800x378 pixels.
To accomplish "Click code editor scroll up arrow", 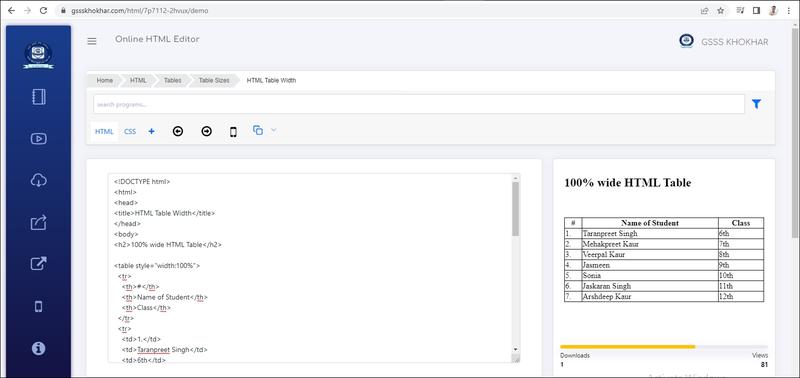I will [x=515, y=178].
